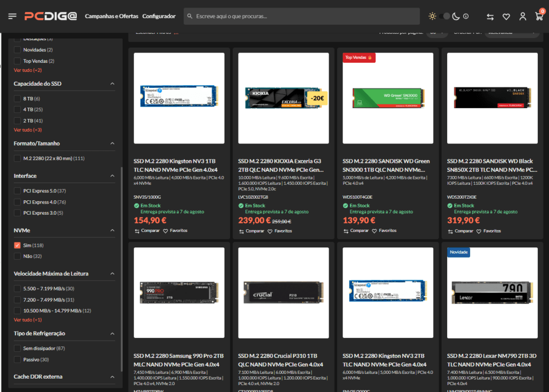
Task: Check the PCI Express 4.0 checkbox
Action: coord(17,202)
